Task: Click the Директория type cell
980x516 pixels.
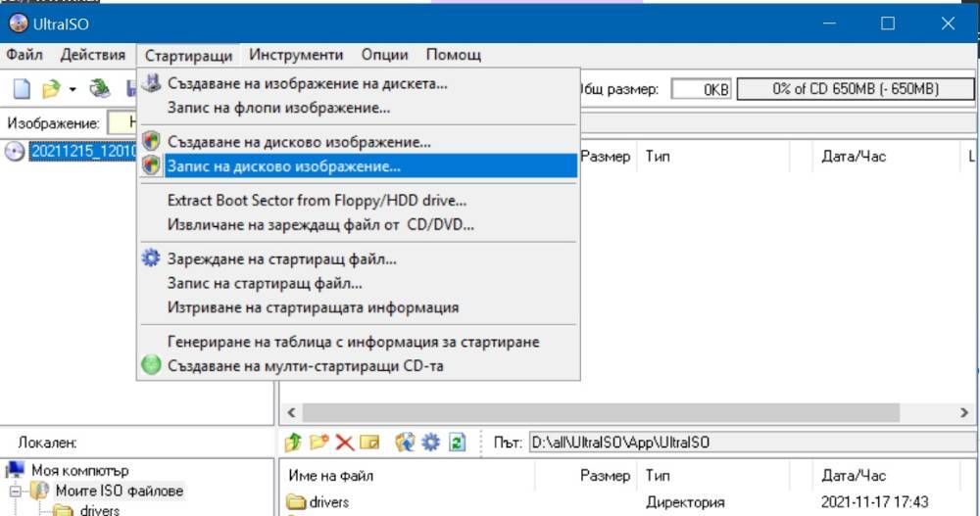Action: [685, 501]
